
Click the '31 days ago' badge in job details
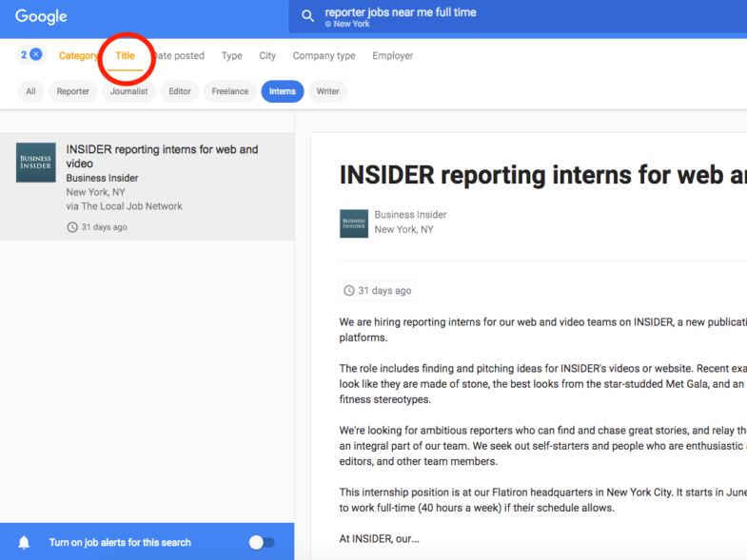(x=377, y=291)
